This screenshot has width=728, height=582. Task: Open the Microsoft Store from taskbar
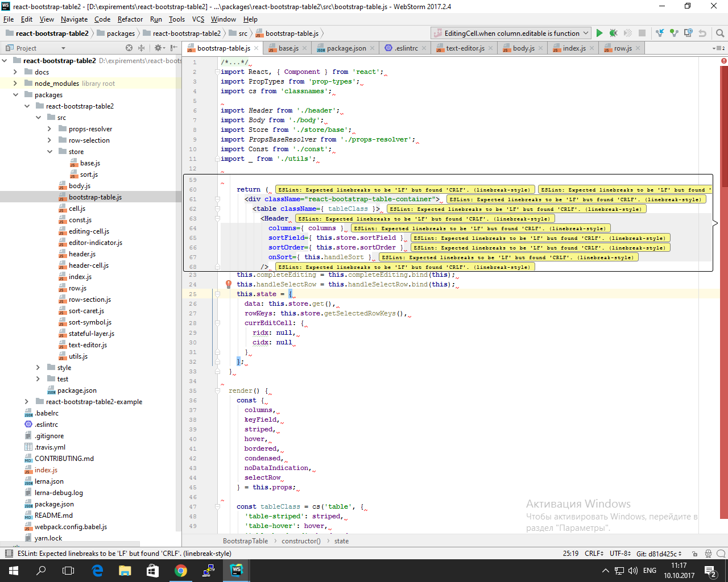(153, 571)
